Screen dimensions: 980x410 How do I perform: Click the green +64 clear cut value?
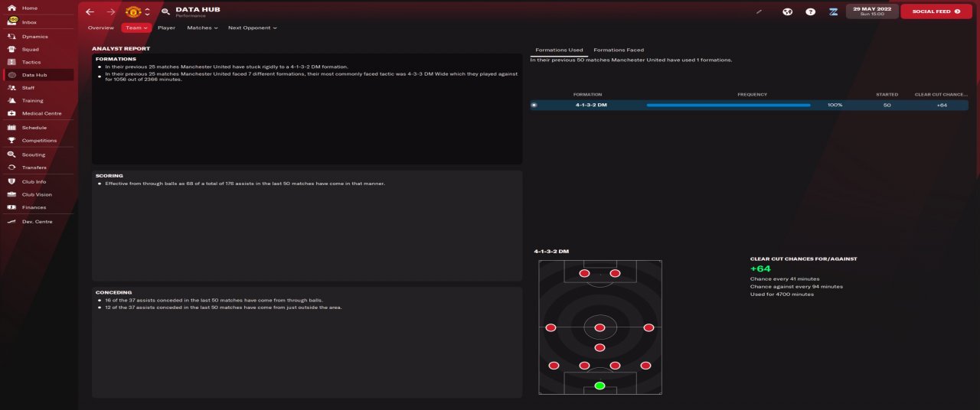[x=760, y=268]
